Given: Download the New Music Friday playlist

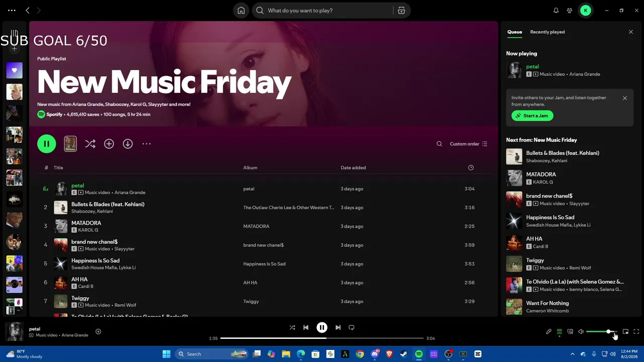Looking at the screenshot, I should pos(128,144).
